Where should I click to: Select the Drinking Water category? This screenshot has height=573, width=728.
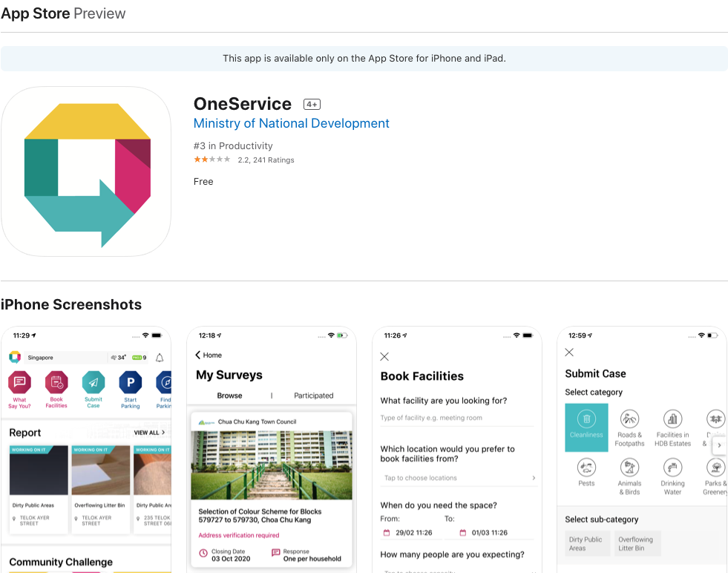[673, 477]
